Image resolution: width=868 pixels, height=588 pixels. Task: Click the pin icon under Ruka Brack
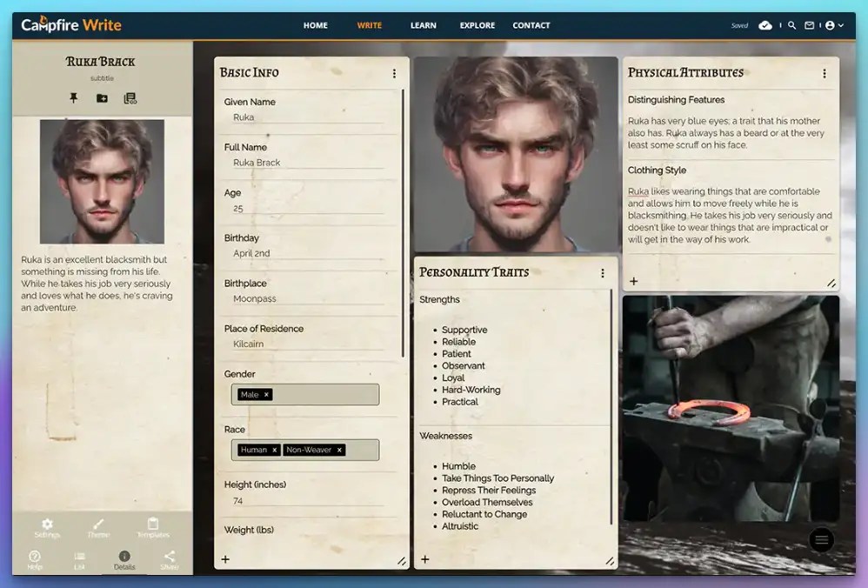[x=73, y=98]
